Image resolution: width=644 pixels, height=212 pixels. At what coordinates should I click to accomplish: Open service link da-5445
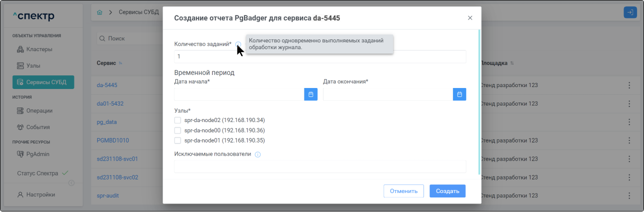[x=107, y=85]
